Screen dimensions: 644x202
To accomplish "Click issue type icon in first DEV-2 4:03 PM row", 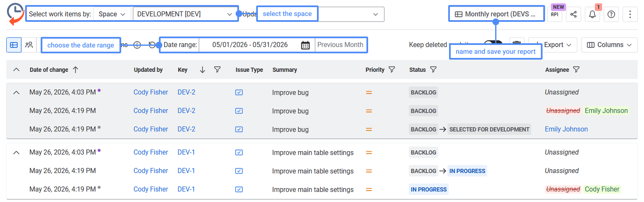I will (x=239, y=92).
